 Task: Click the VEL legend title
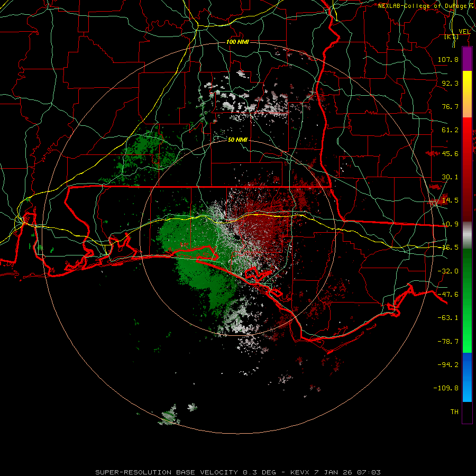tap(464, 32)
